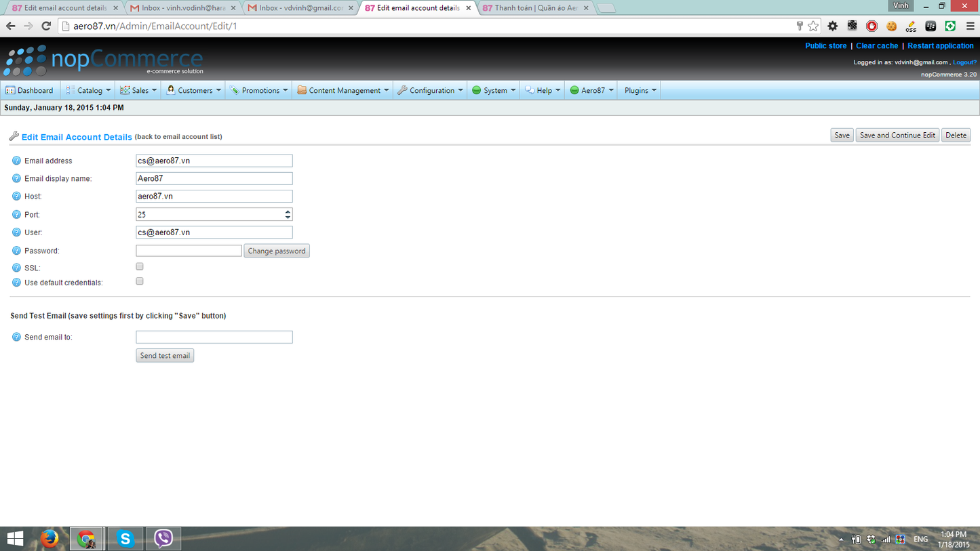This screenshot has height=551, width=980.
Task: Click Restart application link
Action: (940, 46)
